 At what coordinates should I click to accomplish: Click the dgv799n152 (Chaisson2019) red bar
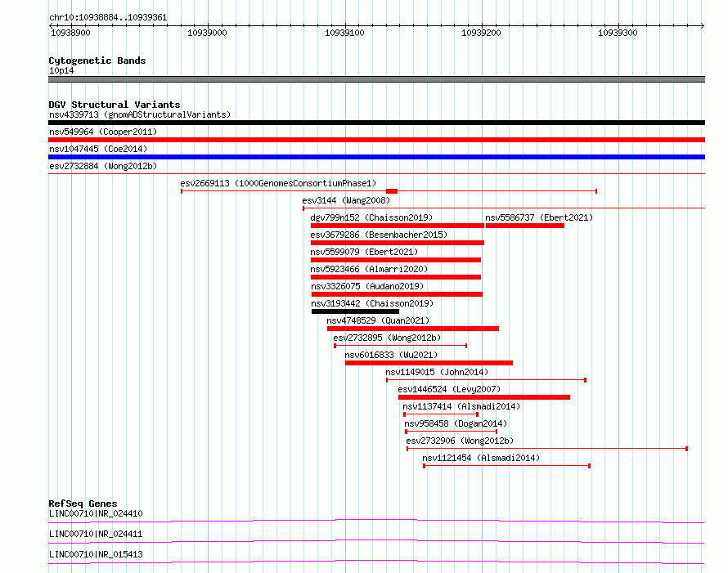pos(398,226)
